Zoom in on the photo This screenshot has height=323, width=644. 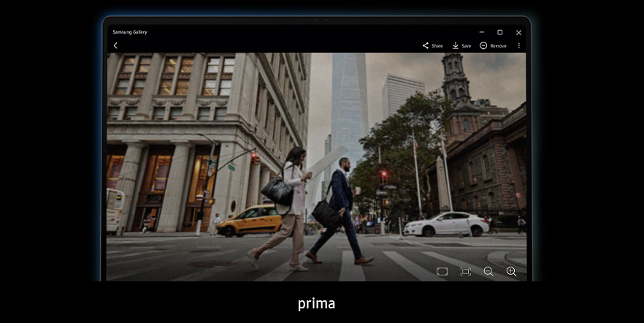coord(511,271)
